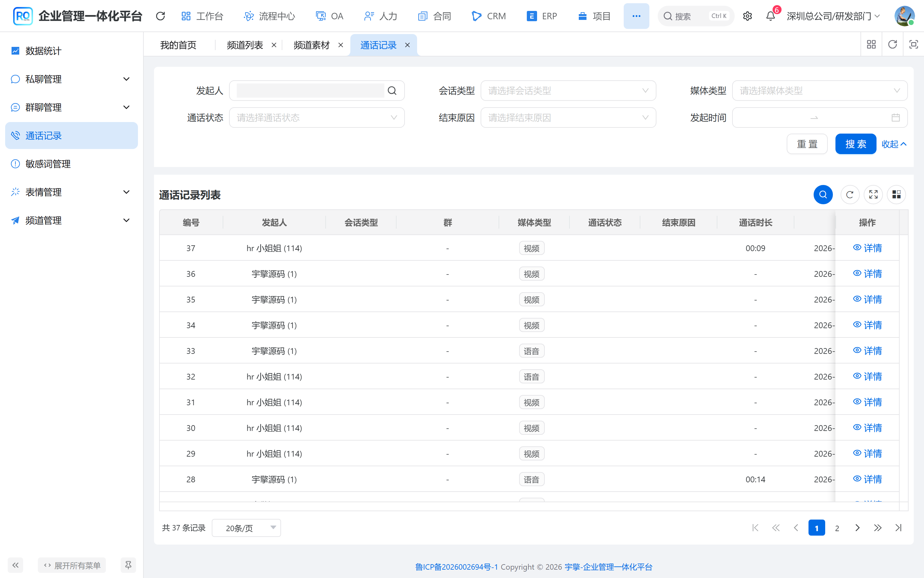The height and width of the screenshot is (578, 924).
Task: Expand the table to fullscreen
Action: pyautogui.click(x=873, y=195)
